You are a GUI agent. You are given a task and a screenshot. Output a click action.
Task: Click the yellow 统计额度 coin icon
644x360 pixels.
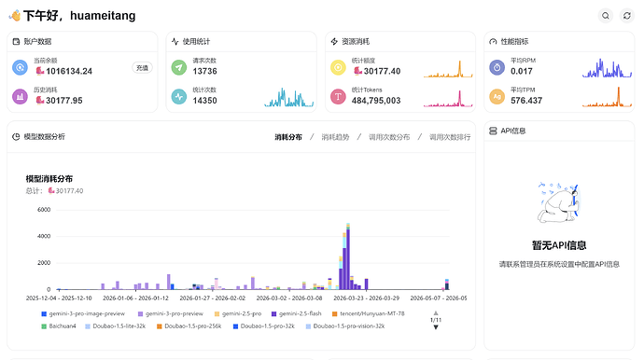[338, 67]
